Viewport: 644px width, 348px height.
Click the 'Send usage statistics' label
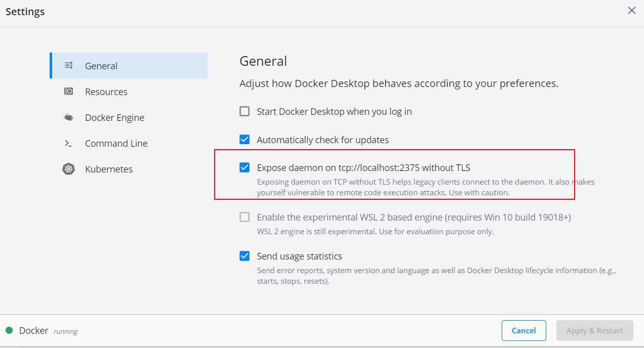(x=300, y=256)
